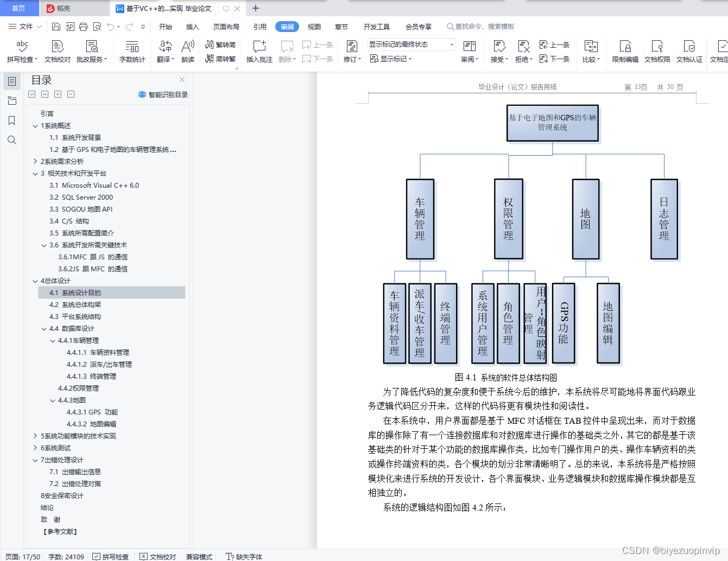Toggle the checkbox atop the 目录 outline panel
Screen dimensions: 728x561
pos(31,94)
